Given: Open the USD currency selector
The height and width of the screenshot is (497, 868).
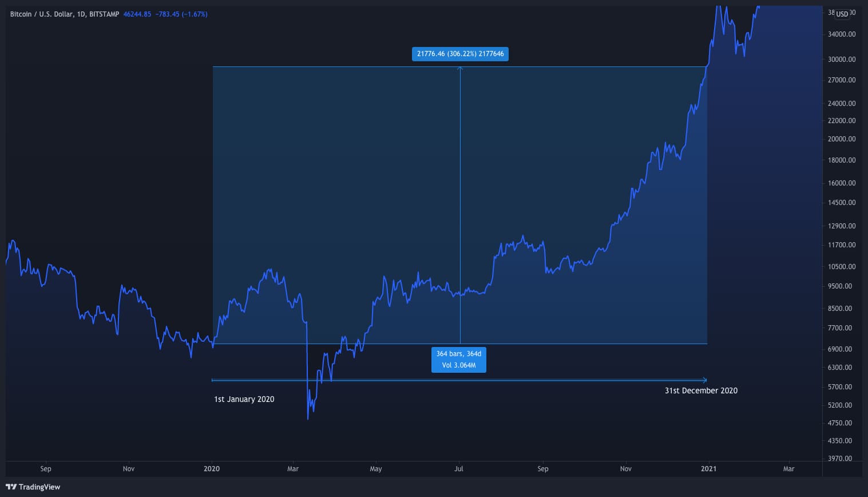Looking at the screenshot, I should click(842, 14).
